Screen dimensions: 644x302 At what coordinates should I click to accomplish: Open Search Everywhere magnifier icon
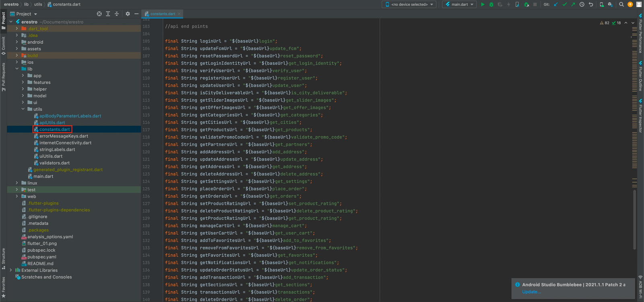point(621,4)
